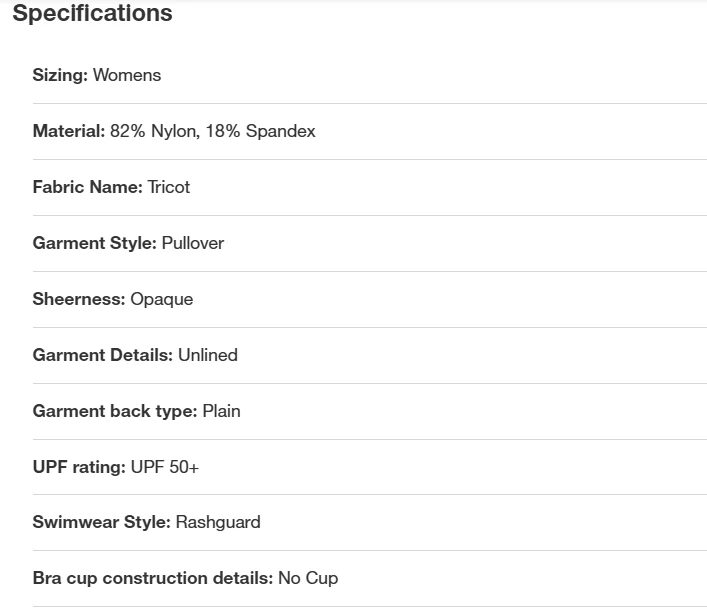Screen dimensions: 707x610
Task: Click the Fabric Name label
Action: coord(87,187)
